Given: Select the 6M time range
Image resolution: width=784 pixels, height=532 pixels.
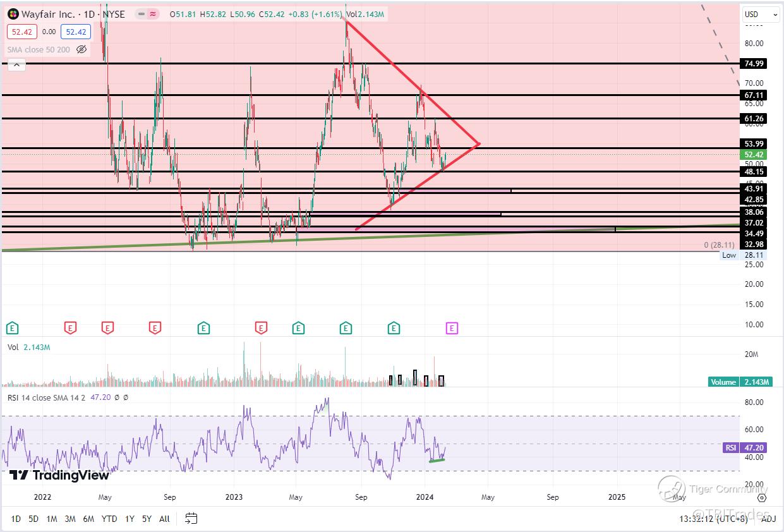Looking at the screenshot, I should pyautogui.click(x=88, y=519).
